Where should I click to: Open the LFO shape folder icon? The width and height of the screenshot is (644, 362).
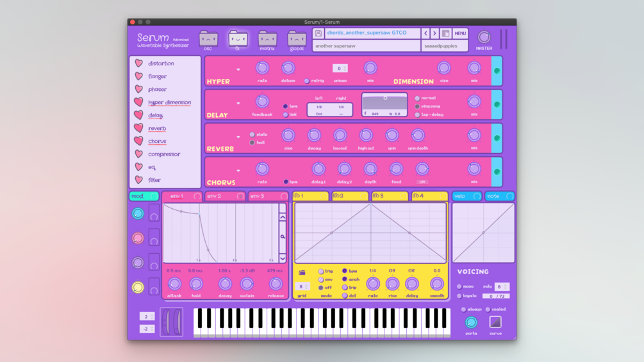click(302, 272)
